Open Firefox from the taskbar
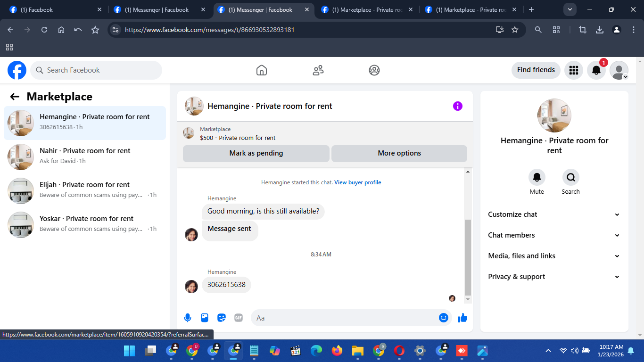Screen dimensions: 644x362 pyautogui.click(x=337, y=351)
